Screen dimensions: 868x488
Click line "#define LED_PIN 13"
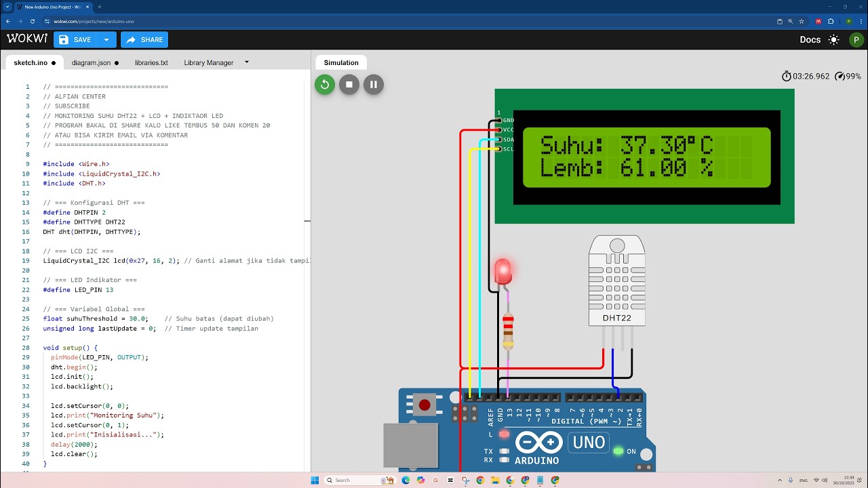tap(78, 289)
